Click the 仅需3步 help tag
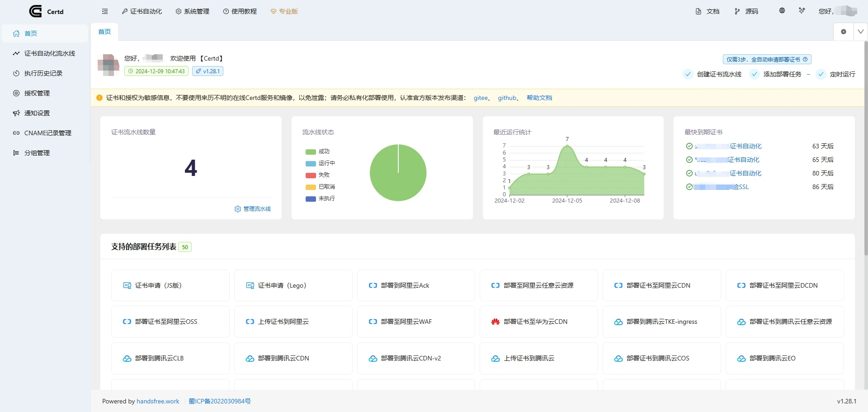Viewport: 868px width, 412px height. click(x=767, y=59)
